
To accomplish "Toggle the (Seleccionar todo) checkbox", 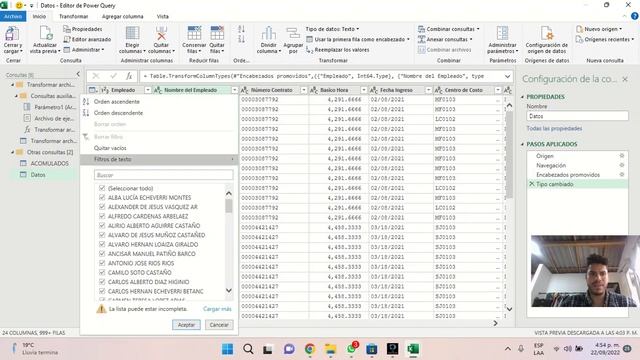I will 102,188.
